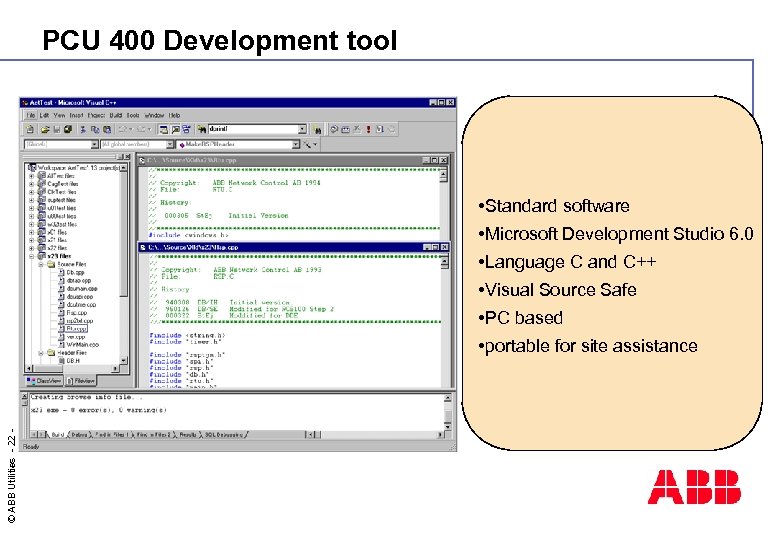The image size is (780, 540).
Task: Click the Paste clipboard icon
Action: pos(106,130)
